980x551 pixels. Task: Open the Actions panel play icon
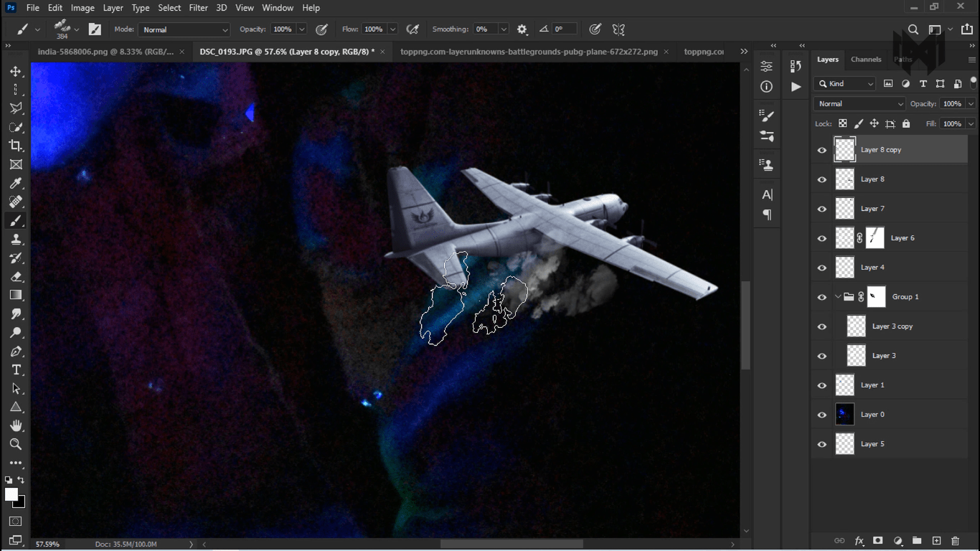pyautogui.click(x=796, y=87)
